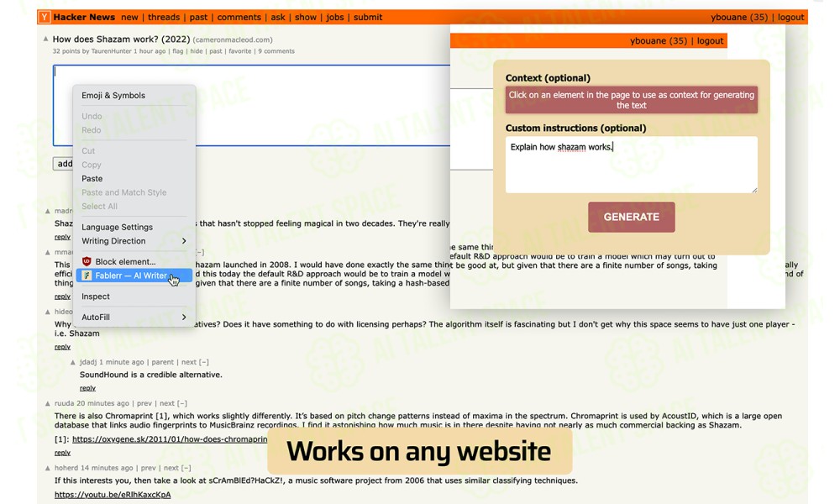Click the story's hide link
840x504 pixels.
197,51
